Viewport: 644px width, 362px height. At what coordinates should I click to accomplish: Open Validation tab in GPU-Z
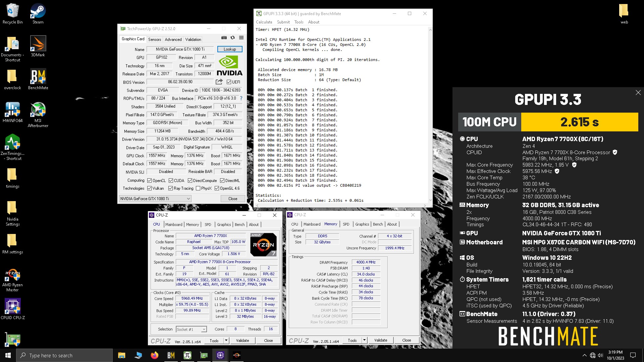[193, 40]
